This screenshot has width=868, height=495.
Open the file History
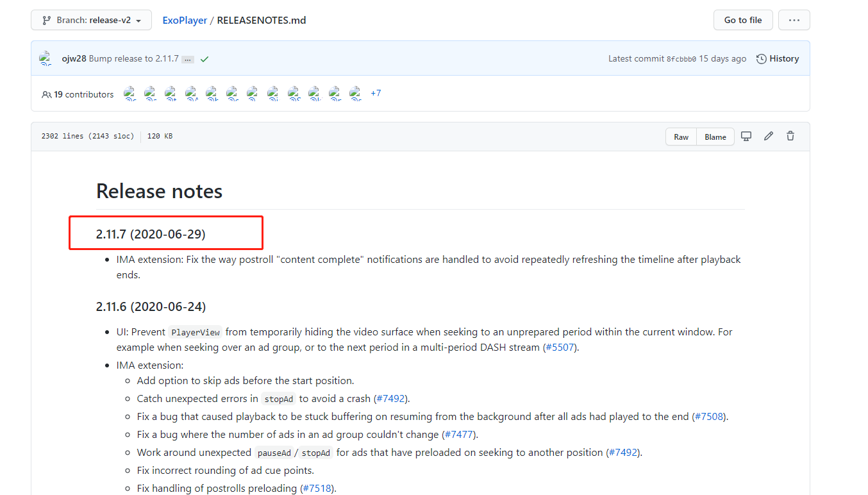(x=778, y=58)
